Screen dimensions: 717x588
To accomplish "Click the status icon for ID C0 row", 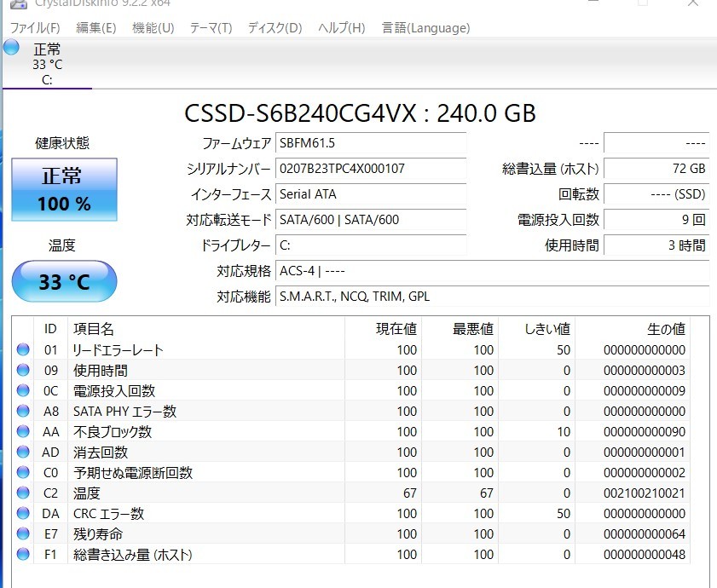I will 23,472.
